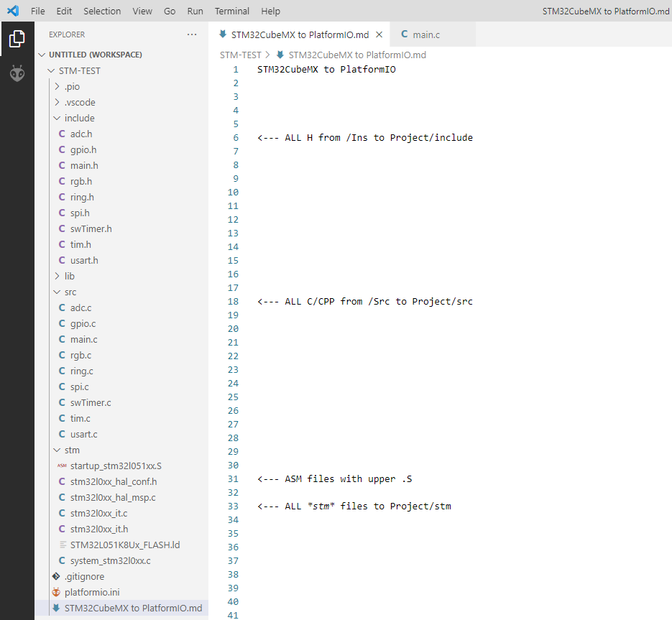Open the Selection menu
Screen dimensions: 672x620
[x=102, y=11]
